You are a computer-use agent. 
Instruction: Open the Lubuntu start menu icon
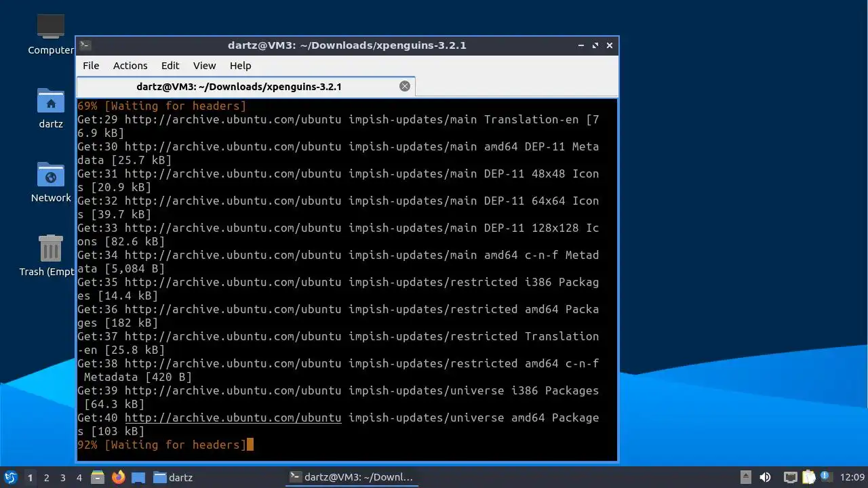[10, 477]
